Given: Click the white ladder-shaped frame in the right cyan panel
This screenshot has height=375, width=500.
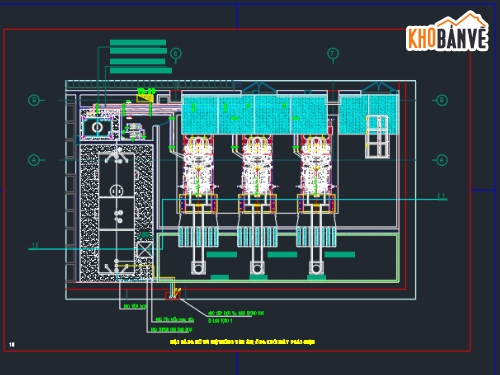Looking at the screenshot, I should [x=378, y=137].
